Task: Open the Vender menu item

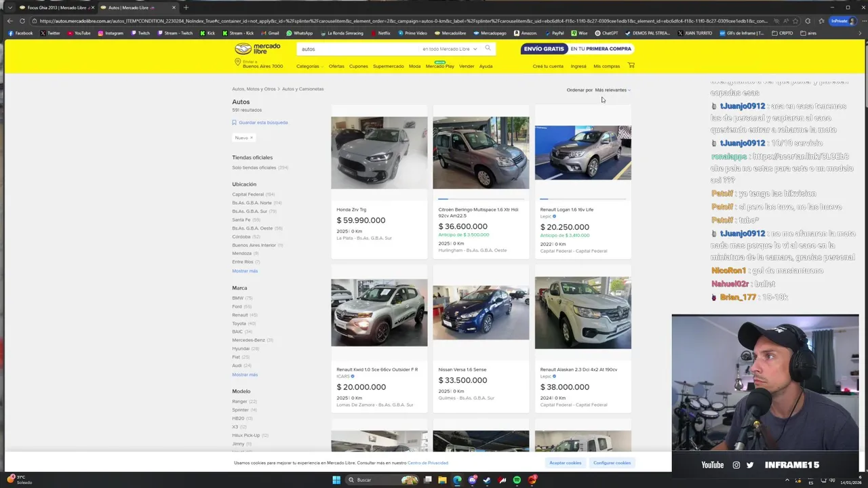Action: tap(467, 66)
